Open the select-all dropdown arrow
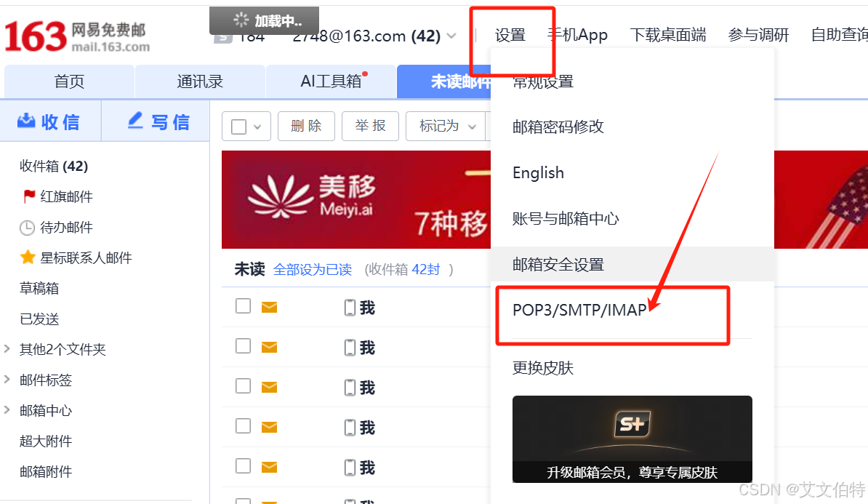Image resolution: width=868 pixels, height=504 pixels. (257, 127)
